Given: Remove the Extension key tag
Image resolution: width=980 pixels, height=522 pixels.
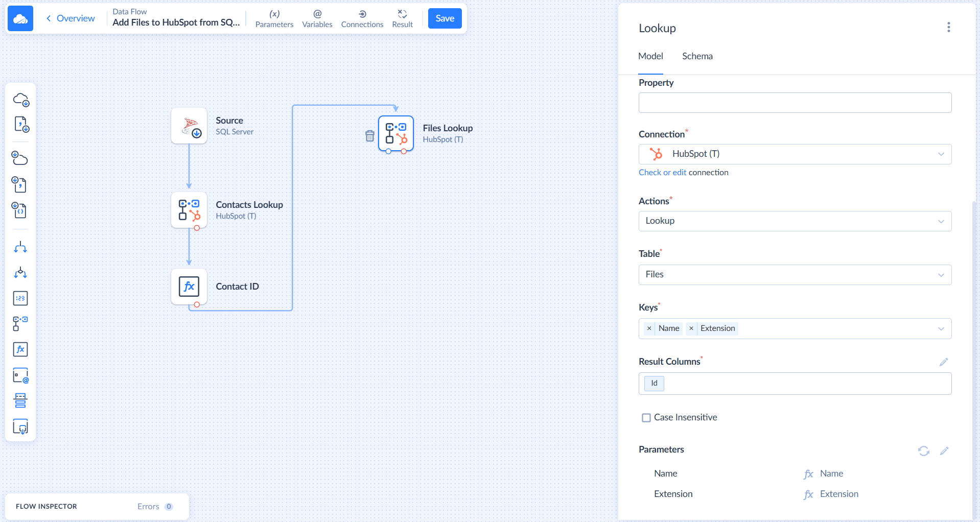Looking at the screenshot, I should coord(691,328).
